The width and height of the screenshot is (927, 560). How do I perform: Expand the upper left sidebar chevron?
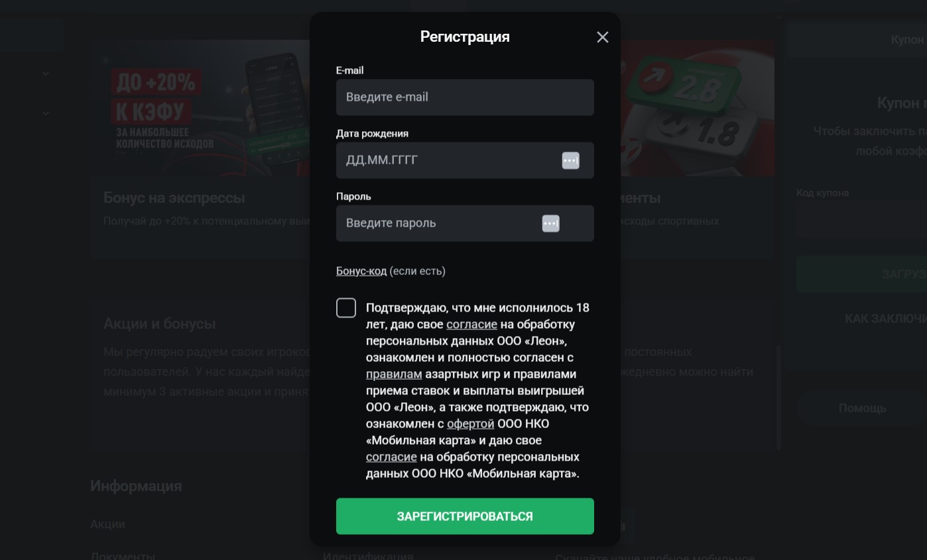coord(46,74)
